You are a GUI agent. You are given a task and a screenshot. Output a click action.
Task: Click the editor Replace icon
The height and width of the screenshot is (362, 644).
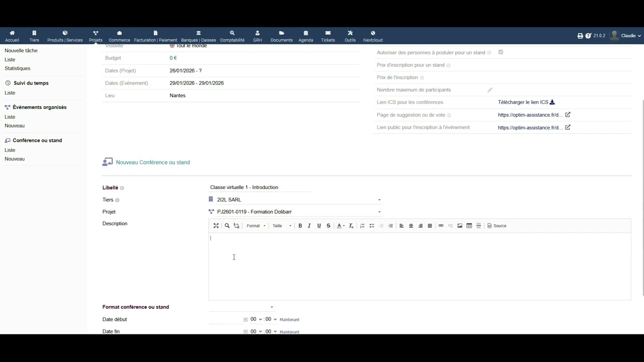236,226
